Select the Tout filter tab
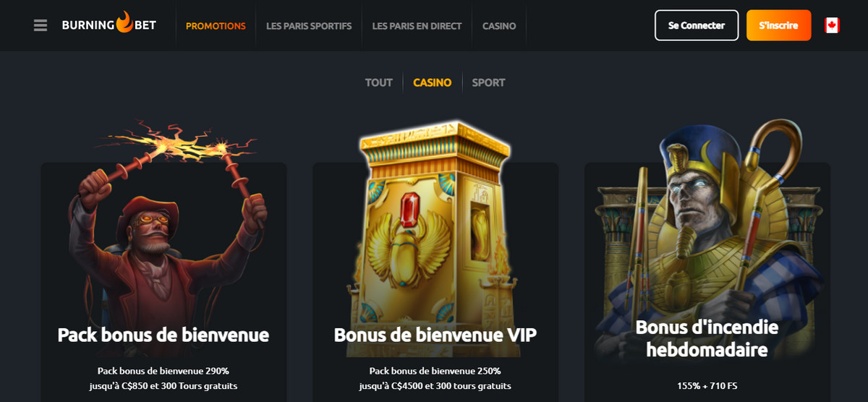 [x=379, y=82]
